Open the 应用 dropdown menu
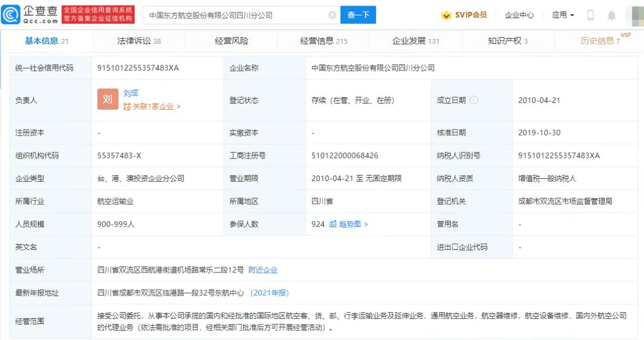 [563, 15]
